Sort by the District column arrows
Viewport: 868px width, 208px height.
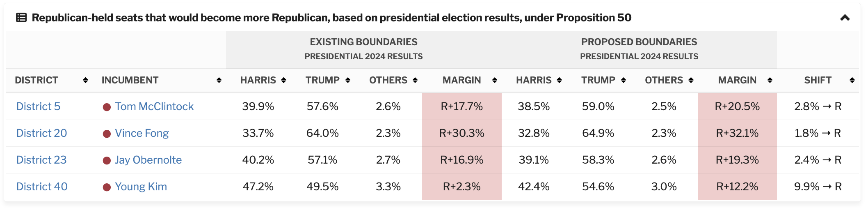(85, 80)
